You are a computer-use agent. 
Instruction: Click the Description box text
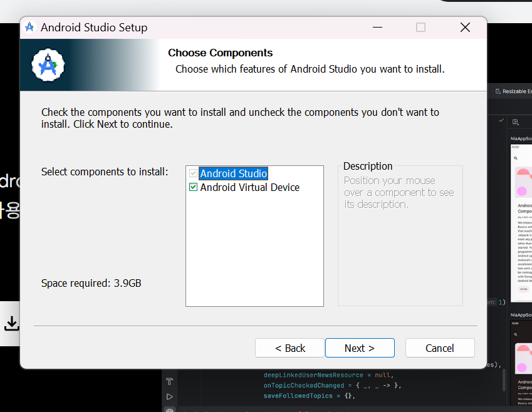tap(399, 192)
